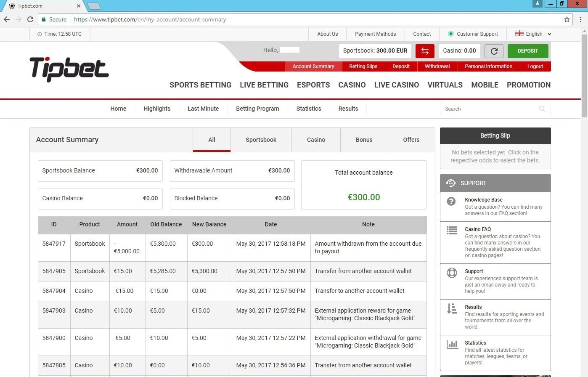Click the Knowledge Base question mark icon

pyautogui.click(x=451, y=202)
